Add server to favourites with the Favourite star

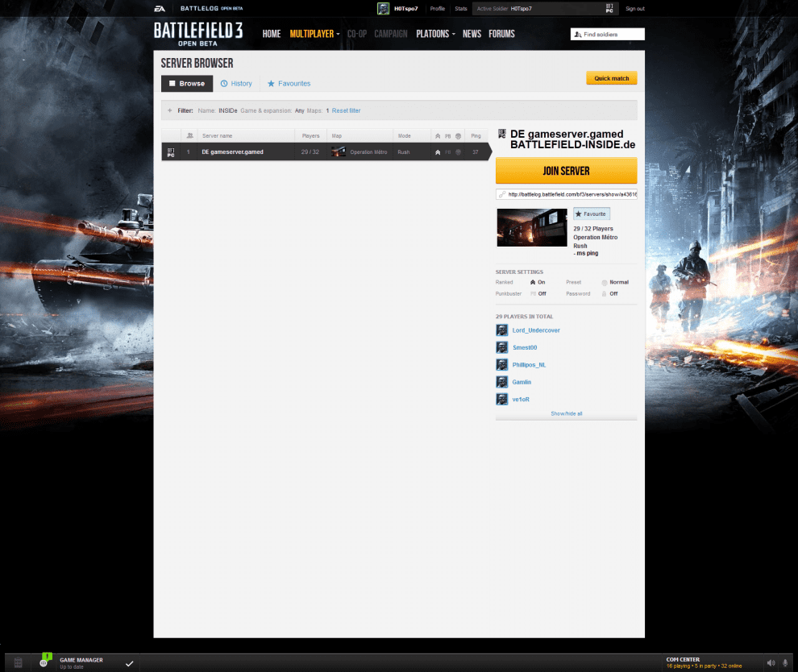(x=591, y=213)
